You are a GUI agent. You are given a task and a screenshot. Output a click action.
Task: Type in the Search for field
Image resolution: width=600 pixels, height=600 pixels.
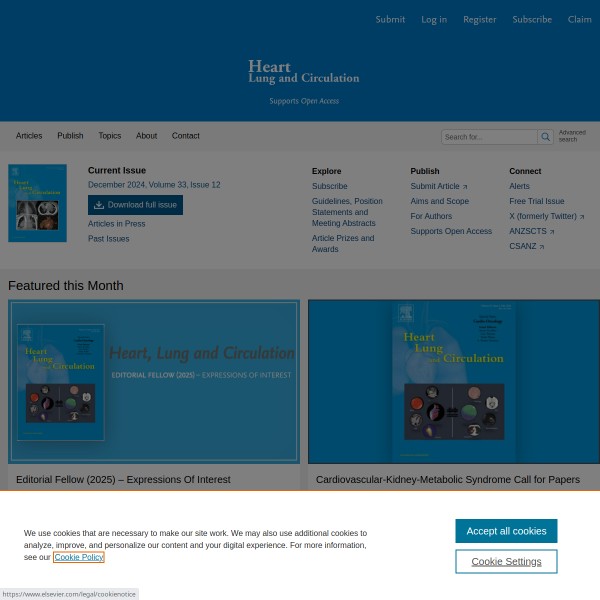coord(489,137)
